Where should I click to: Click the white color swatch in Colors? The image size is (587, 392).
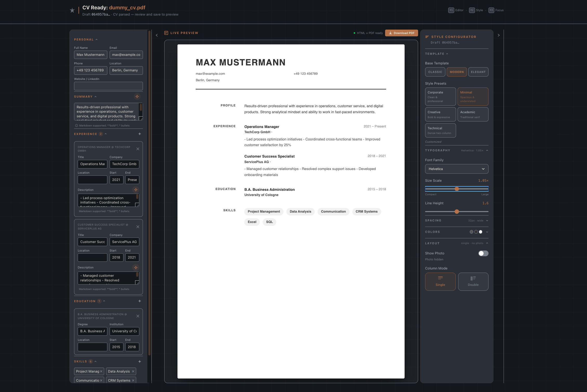480,232
